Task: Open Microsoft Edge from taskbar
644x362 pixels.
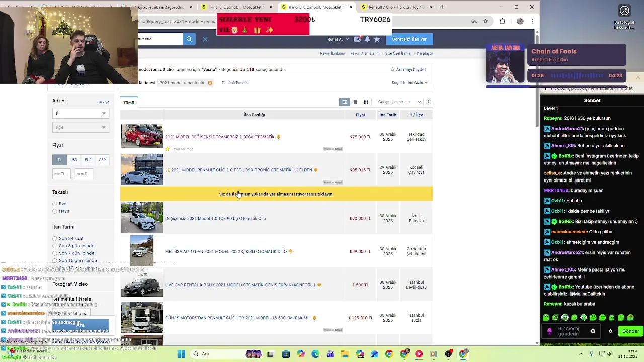Action: tap(315, 354)
